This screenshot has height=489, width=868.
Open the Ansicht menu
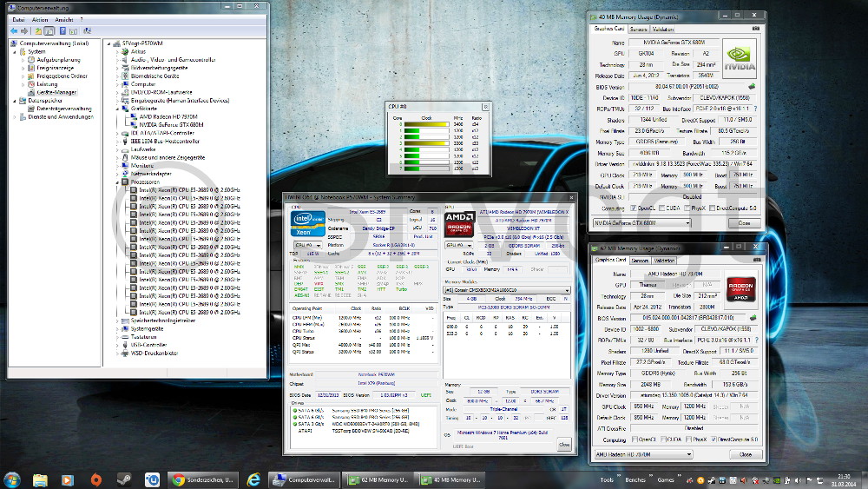63,19
